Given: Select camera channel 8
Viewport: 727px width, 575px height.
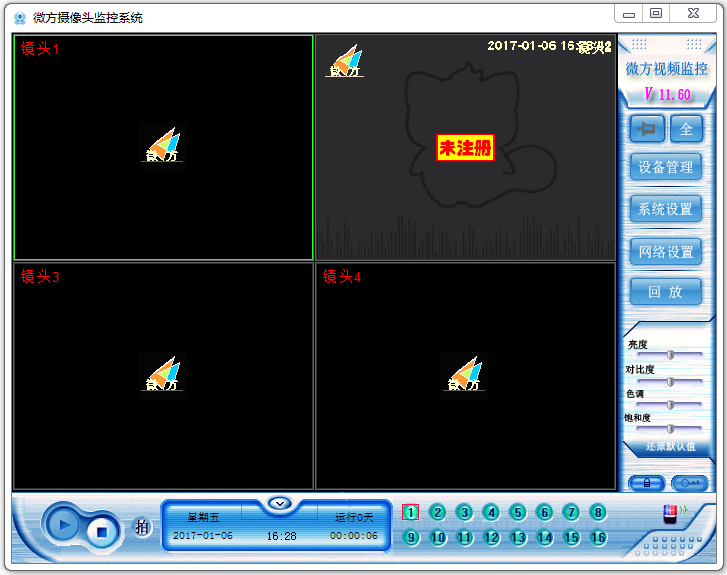Looking at the screenshot, I should (598, 512).
